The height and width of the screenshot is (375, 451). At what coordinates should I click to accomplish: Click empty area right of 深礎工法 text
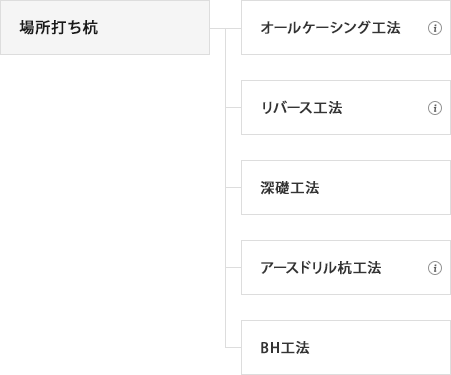(x=383, y=187)
